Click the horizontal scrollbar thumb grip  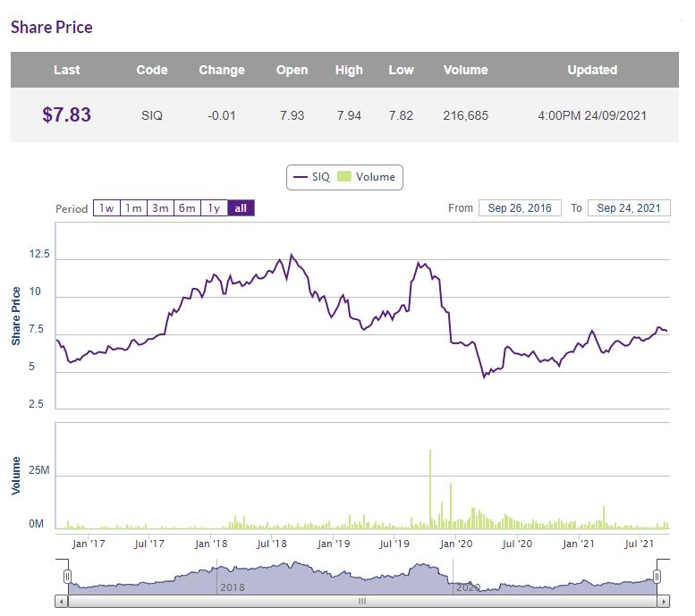point(362,601)
